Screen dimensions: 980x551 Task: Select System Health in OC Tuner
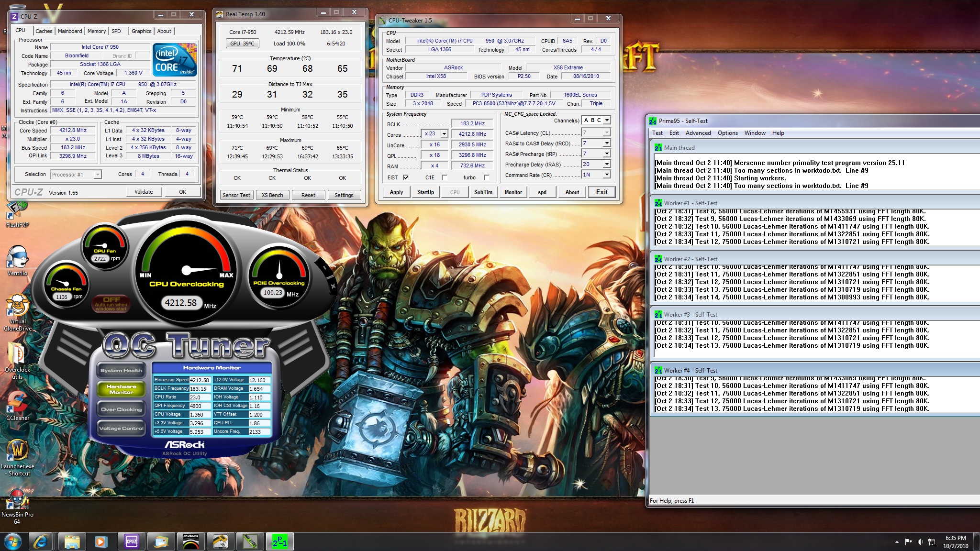tap(121, 370)
